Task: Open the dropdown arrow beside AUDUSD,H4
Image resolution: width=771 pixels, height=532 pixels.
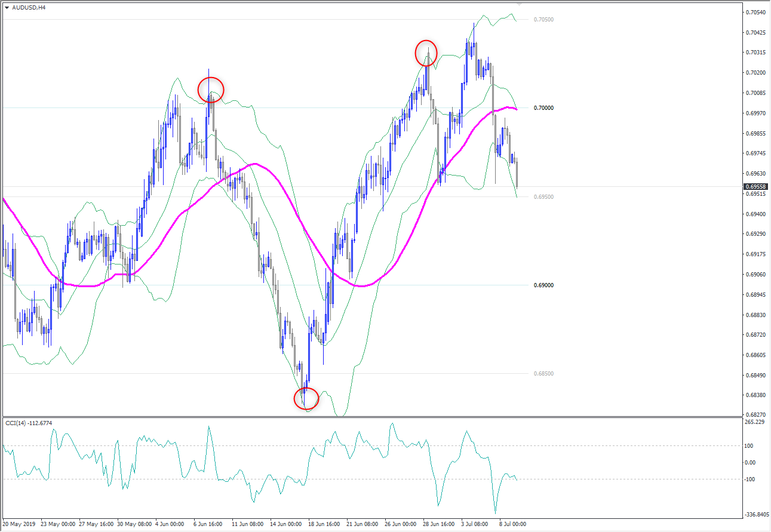Action: [7, 8]
